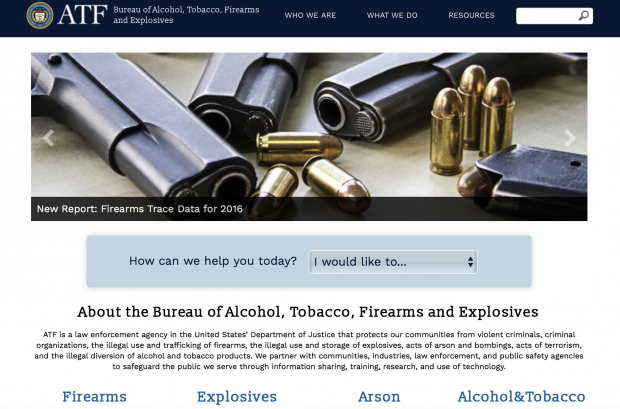620x409 pixels.
Task: Go to previous carousel slide arrow
Action: click(48, 138)
